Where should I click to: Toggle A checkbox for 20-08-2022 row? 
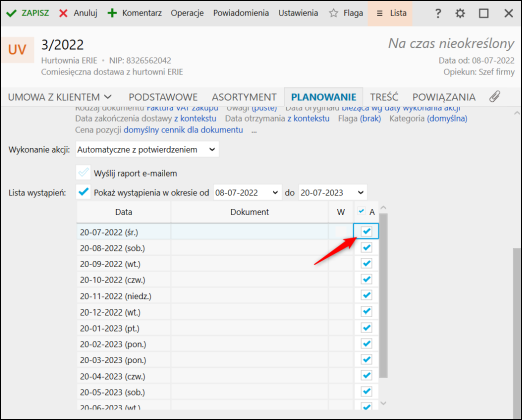point(367,248)
